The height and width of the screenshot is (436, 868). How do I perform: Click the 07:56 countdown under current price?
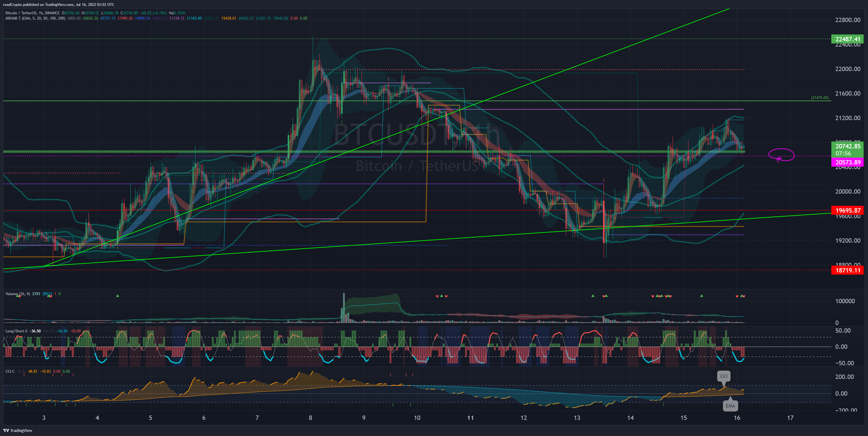[843, 154]
